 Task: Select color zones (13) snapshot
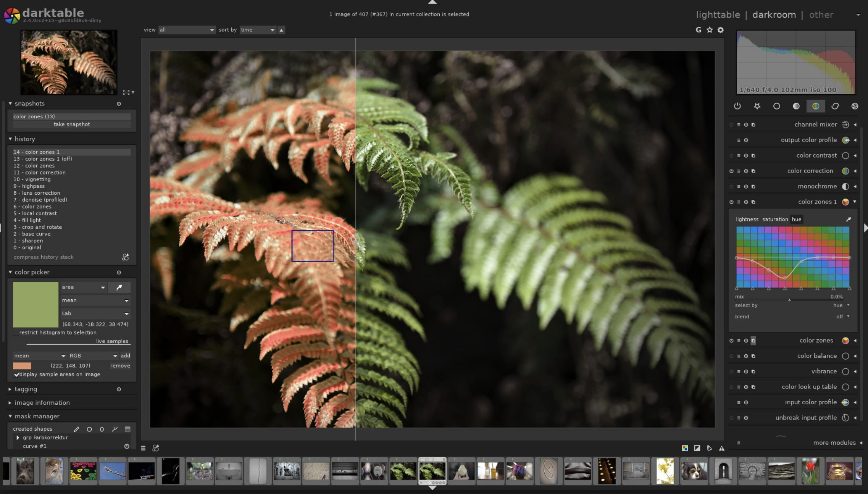tap(72, 116)
